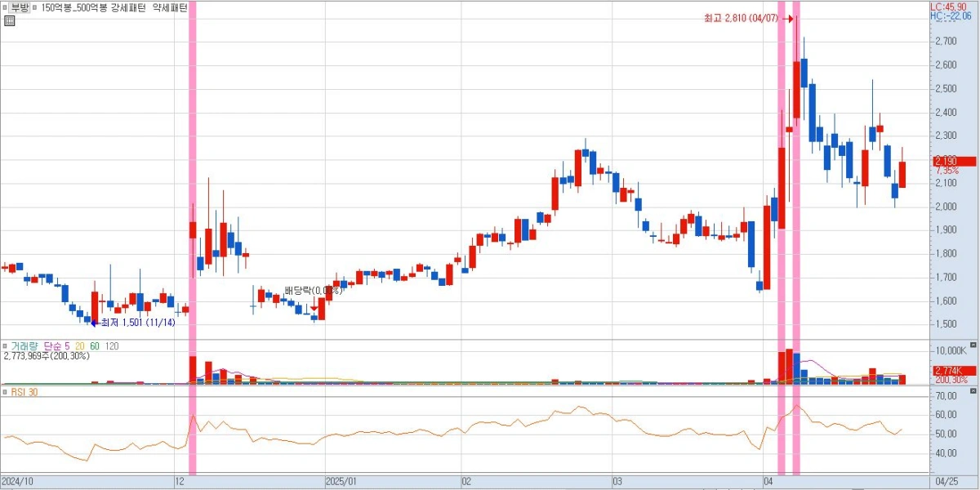Screen dimensions: 980x490
Task: Click the red 2,190 current price tag
Action: 954,161
